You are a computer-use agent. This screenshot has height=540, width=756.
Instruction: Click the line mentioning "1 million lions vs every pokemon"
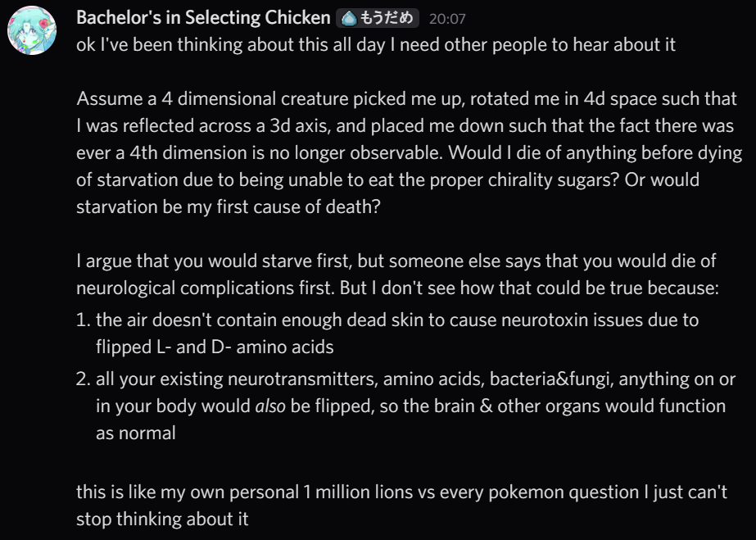coord(401,492)
